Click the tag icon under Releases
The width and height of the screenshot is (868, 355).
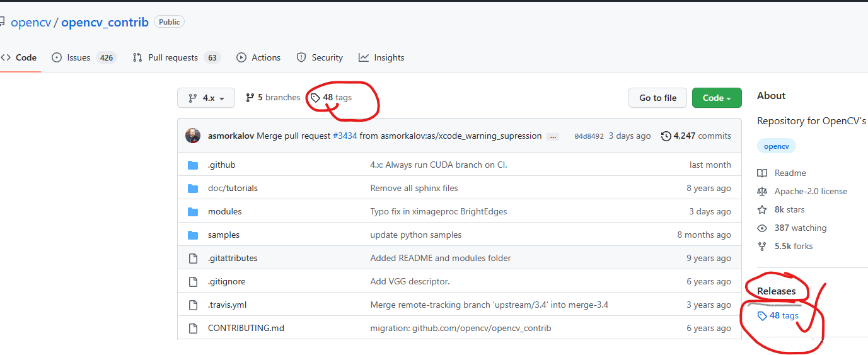pos(762,316)
